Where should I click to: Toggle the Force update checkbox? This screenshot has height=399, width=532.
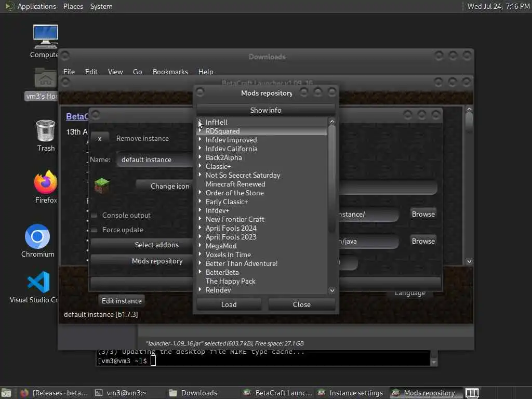95,230
